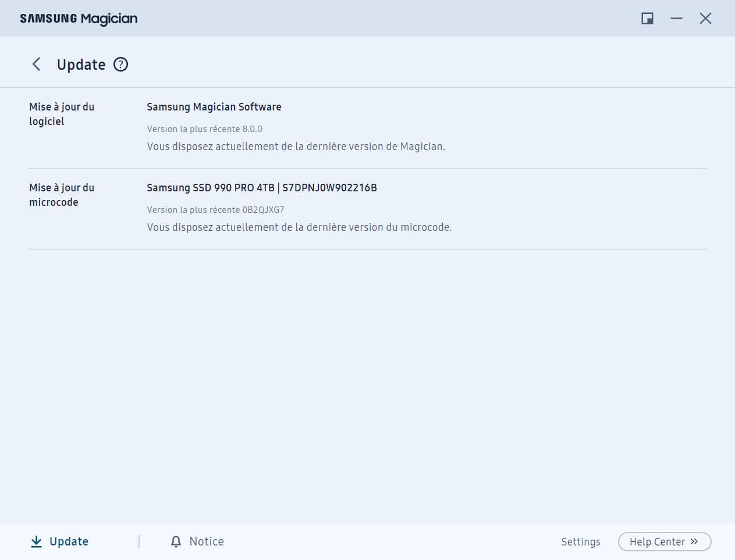735x560 pixels.
Task: Go back using the left arrow
Action: pos(36,64)
